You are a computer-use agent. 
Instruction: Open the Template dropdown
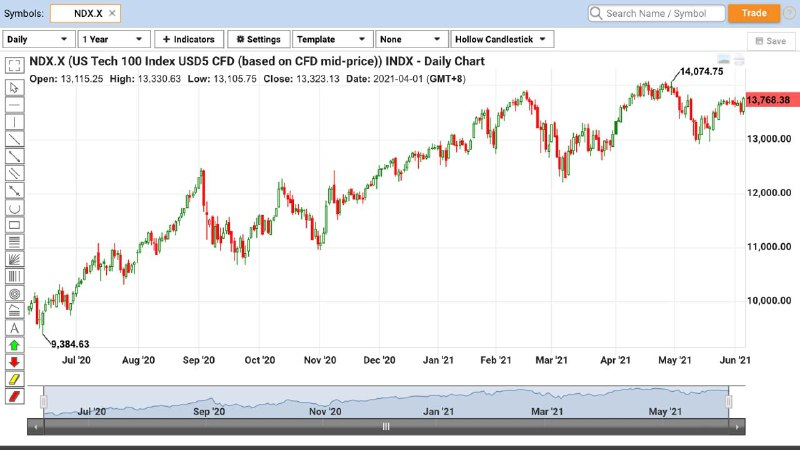click(x=332, y=39)
